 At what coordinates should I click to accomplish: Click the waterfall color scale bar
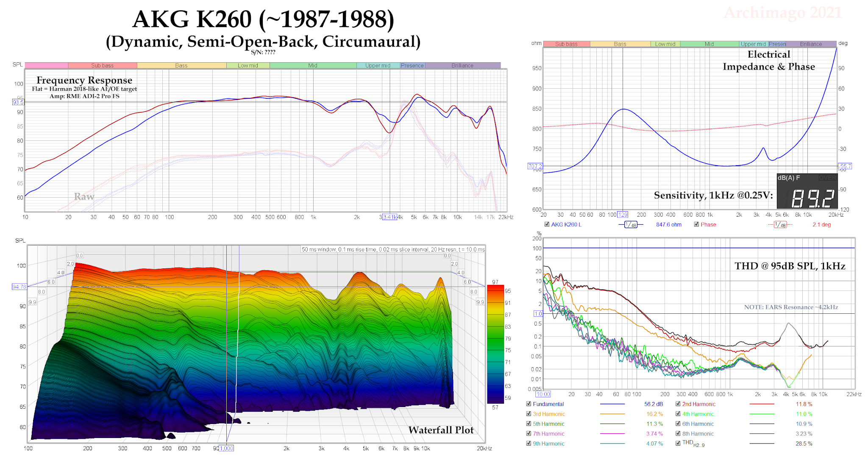[495, 344]
